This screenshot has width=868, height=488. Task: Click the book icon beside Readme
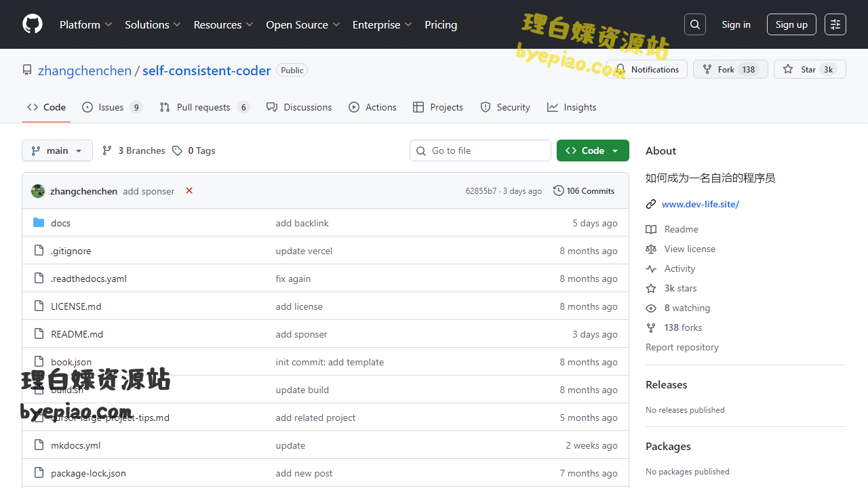pos(651,229)
